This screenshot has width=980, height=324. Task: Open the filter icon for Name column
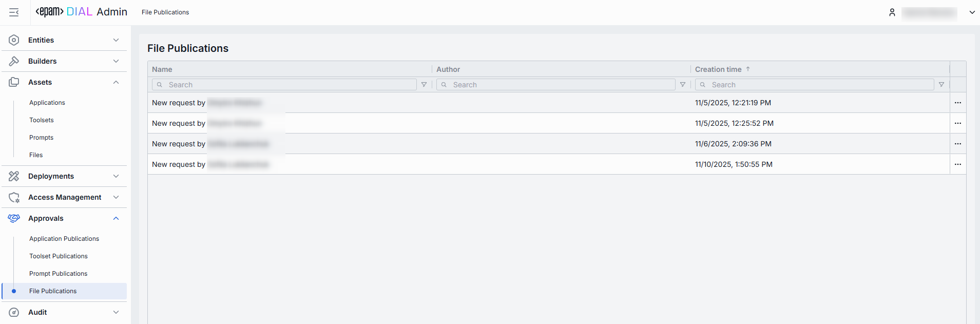pyautogui.click(x=424, y=85)
